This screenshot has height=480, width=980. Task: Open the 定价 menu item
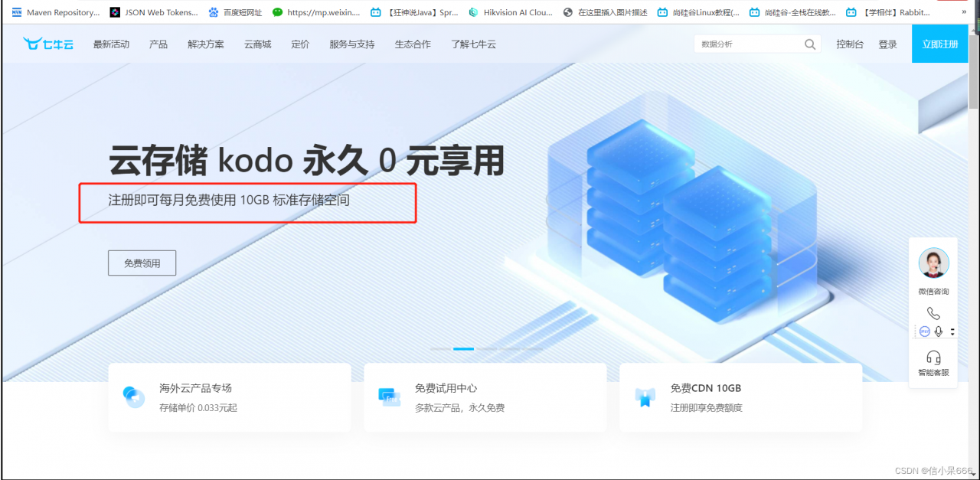tap(300, 44)
